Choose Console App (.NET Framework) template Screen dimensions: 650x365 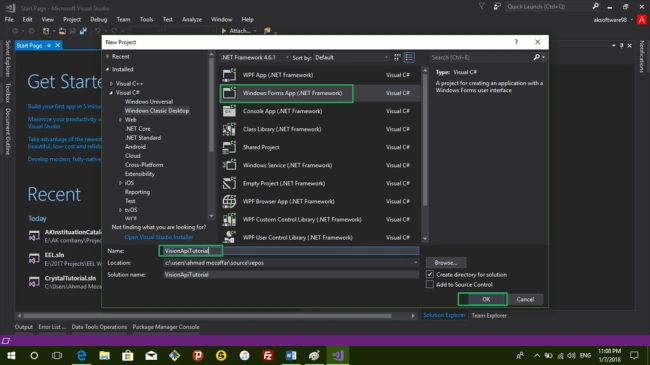319,111
